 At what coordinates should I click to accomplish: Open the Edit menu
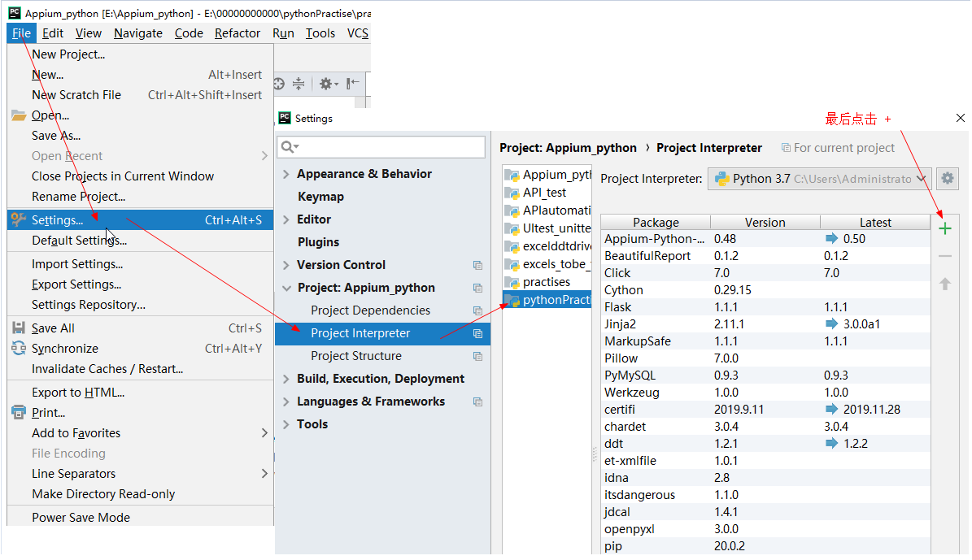53,33
